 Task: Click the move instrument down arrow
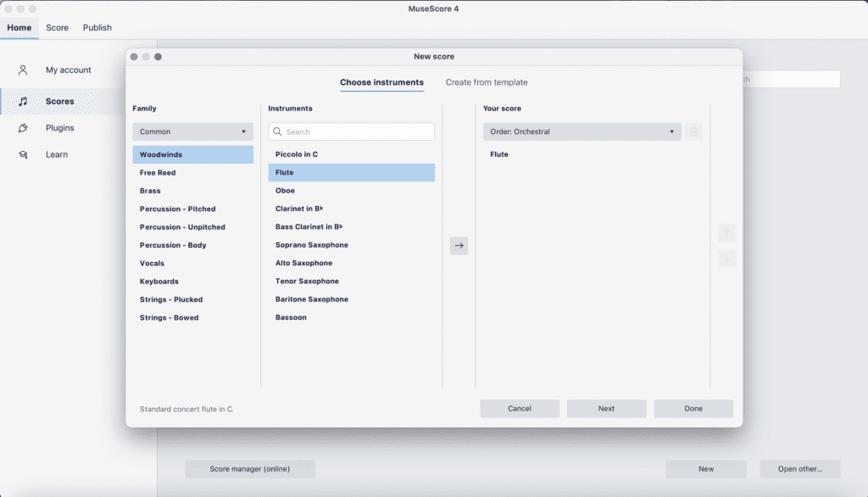tap(726, 258)
